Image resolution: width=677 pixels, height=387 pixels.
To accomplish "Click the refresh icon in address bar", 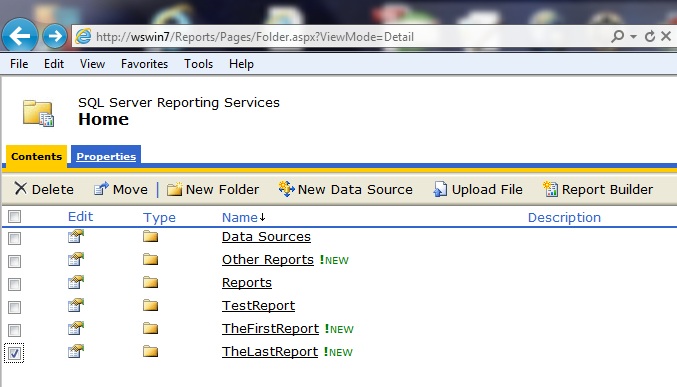I will click(x=650, y=36).
